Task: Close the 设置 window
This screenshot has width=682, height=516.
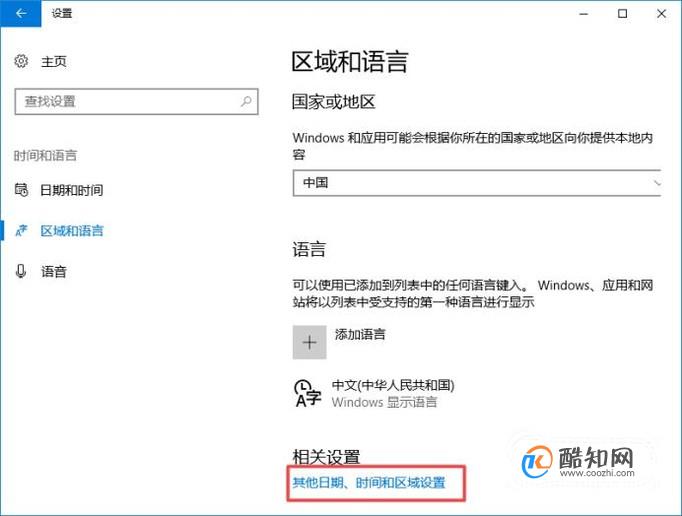Action: click(661, 13)
